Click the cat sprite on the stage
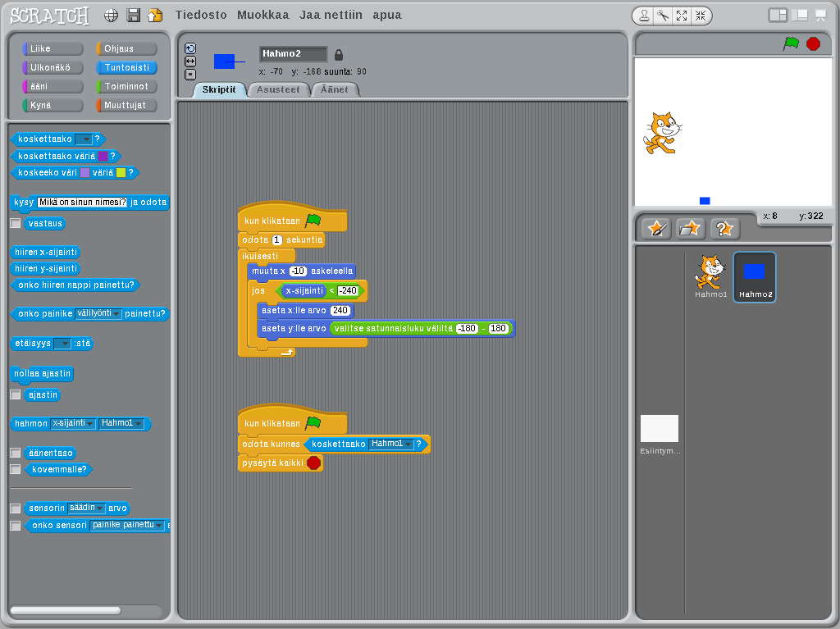The image size is (840, 629). pos(662,133)
